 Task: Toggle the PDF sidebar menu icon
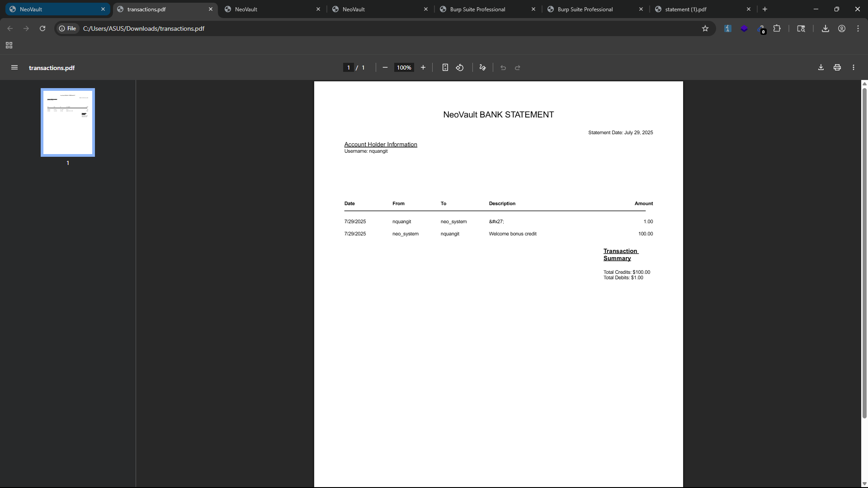[14, 68]
